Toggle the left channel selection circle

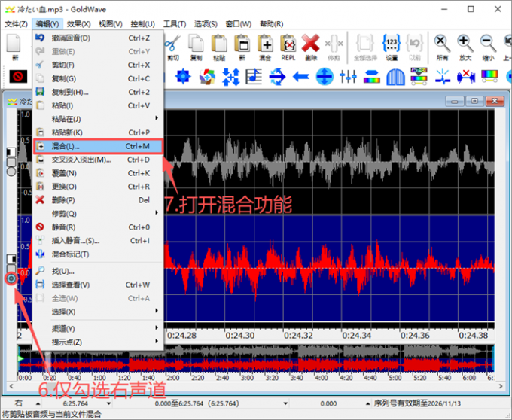[11, 172]
